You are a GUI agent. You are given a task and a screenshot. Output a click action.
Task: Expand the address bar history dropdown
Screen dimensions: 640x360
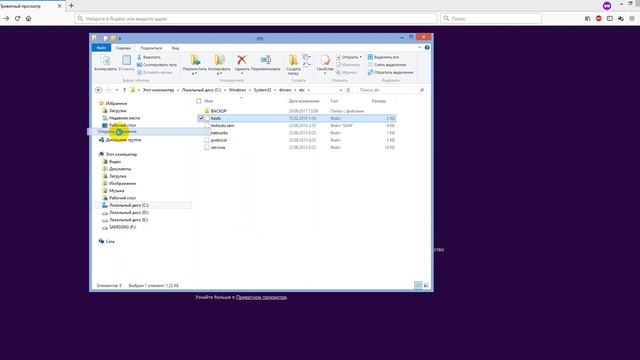340,90
